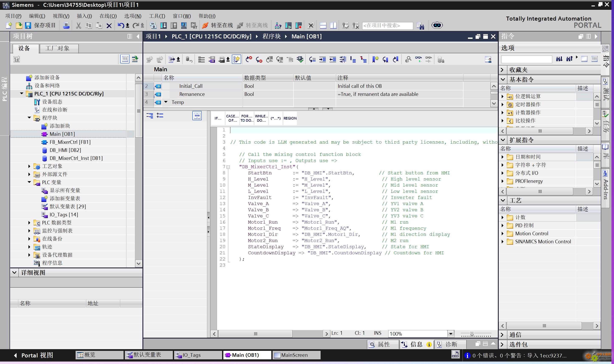Split the editor space horizontally
The width and height of the screenshot is (614, 364).
point(323,25)
